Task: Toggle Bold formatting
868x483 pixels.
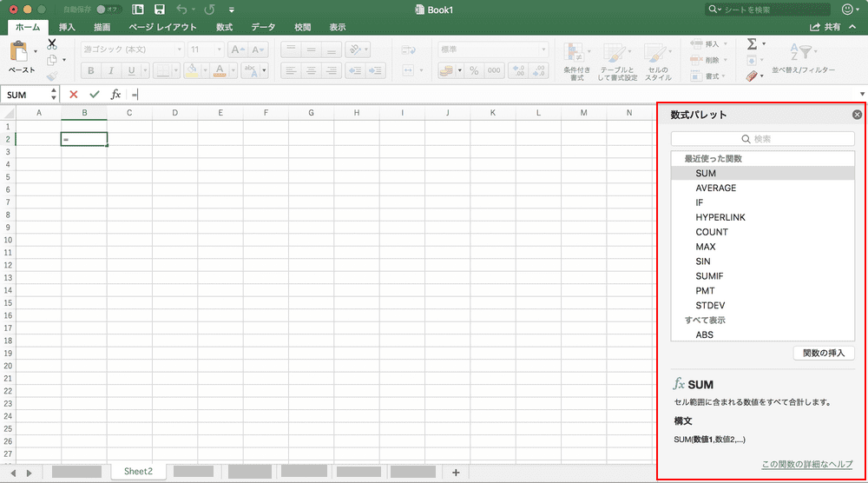Action: [91, 70]
